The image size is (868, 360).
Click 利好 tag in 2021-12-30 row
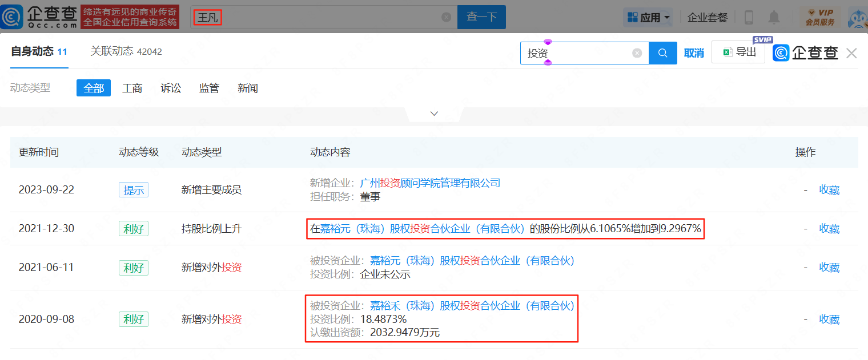point(134,229)
